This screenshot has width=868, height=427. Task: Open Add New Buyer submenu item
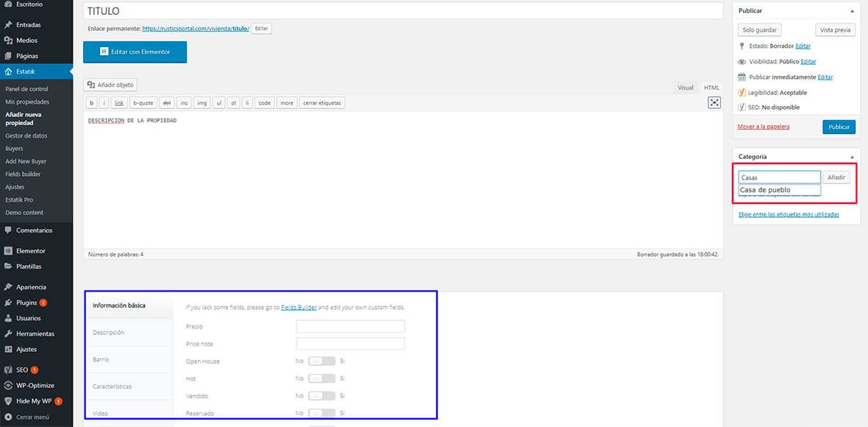(26, 161)
